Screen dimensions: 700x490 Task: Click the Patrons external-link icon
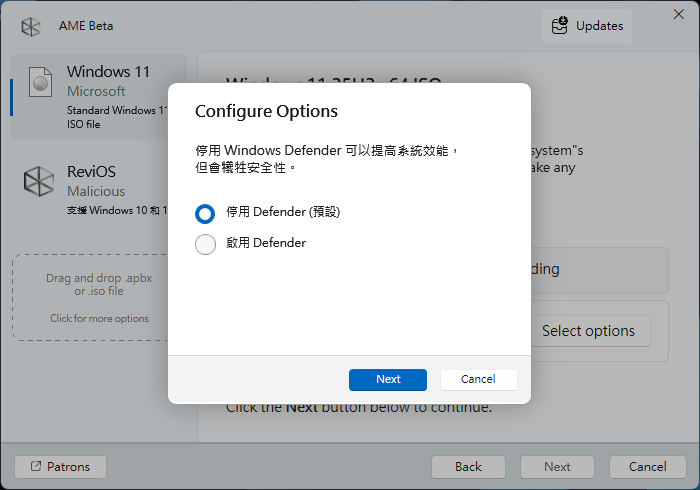37,466
